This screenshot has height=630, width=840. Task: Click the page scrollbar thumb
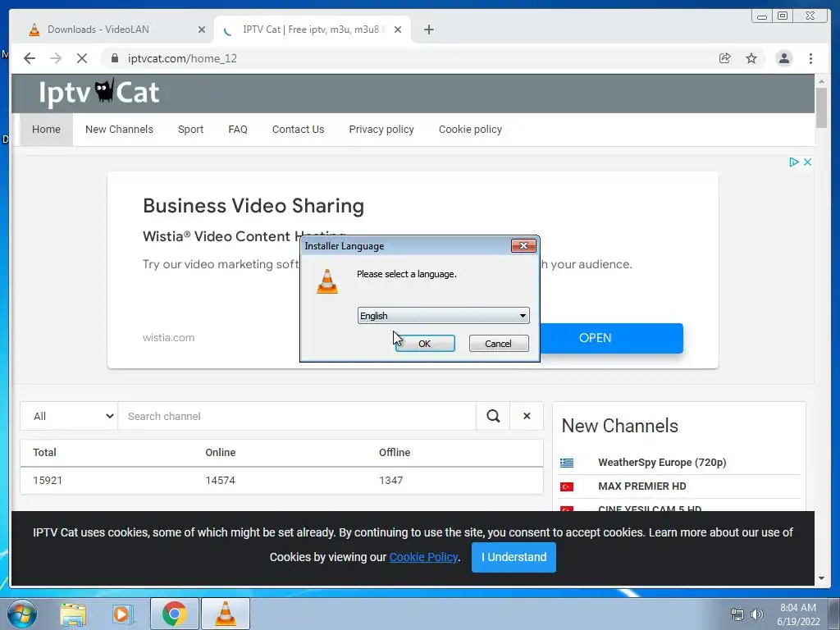(x=821, y=108)
